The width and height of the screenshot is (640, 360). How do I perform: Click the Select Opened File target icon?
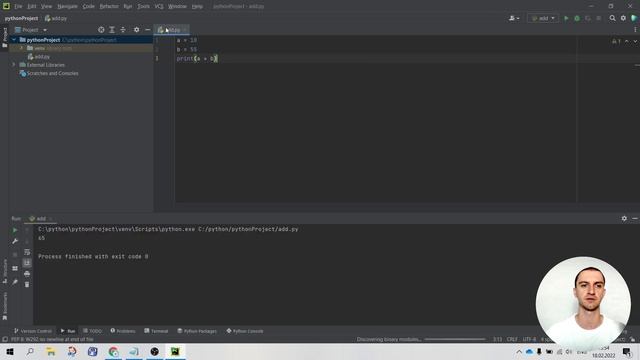[x=101, y=30]
